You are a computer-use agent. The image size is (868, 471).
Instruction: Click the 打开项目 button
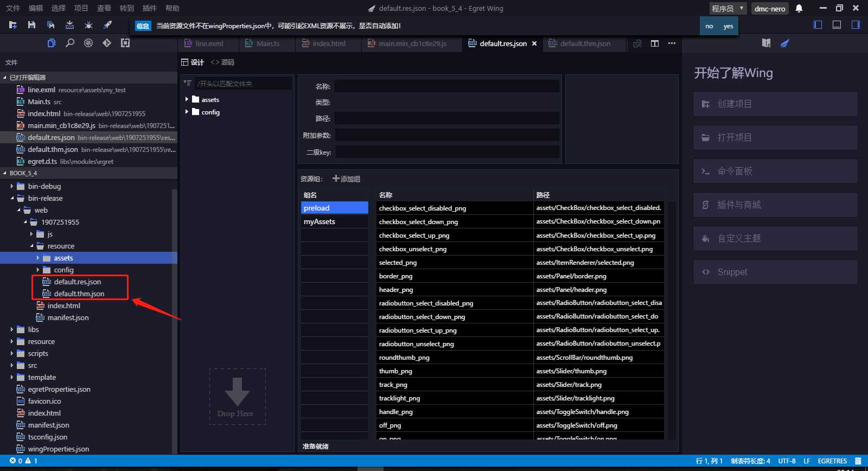(x=775, y=137)
